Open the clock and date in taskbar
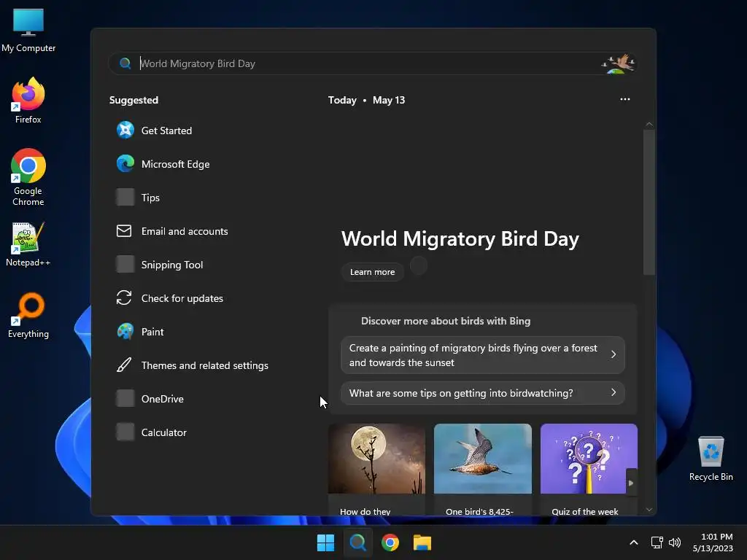 point(713,542)
